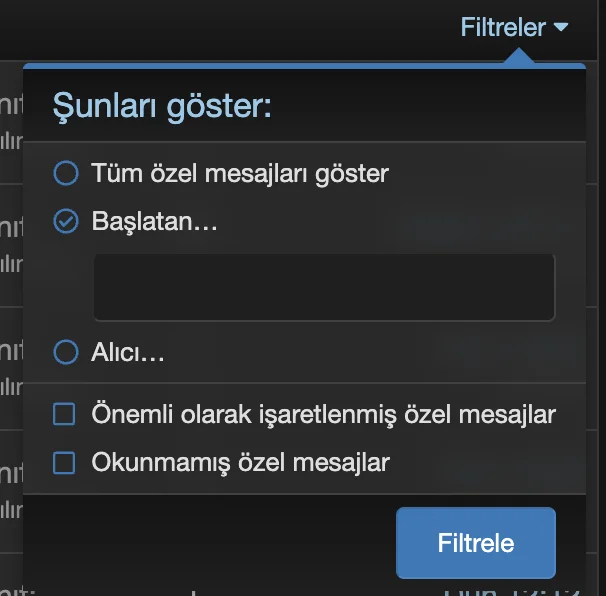This screenshot has width=606, height=596.
Task: Click the 'Tüm özel mesajları göster' label text
Action: coord(239,174)
